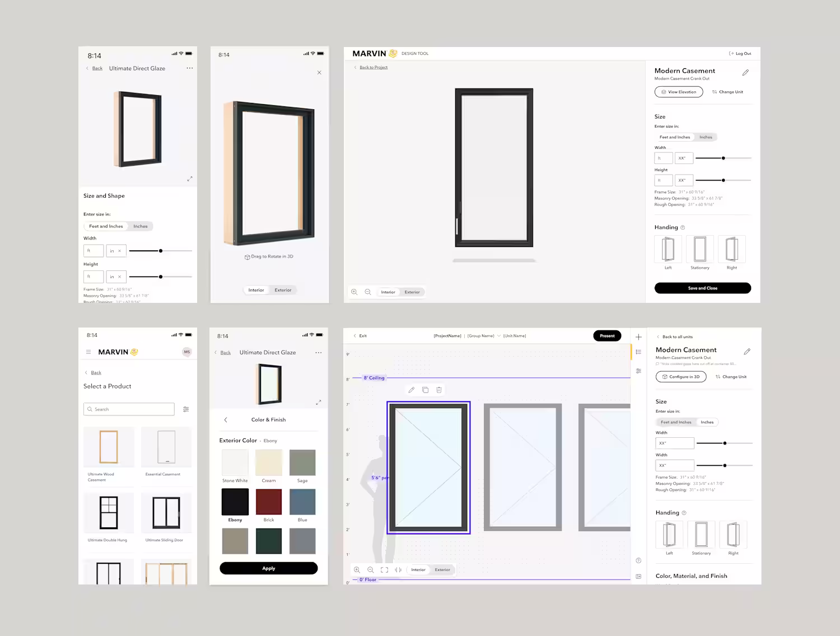Open more options on the Color & Finish screen
This screenshot has width=840, height=636.
pyautogui.click(x=319, y=353)
